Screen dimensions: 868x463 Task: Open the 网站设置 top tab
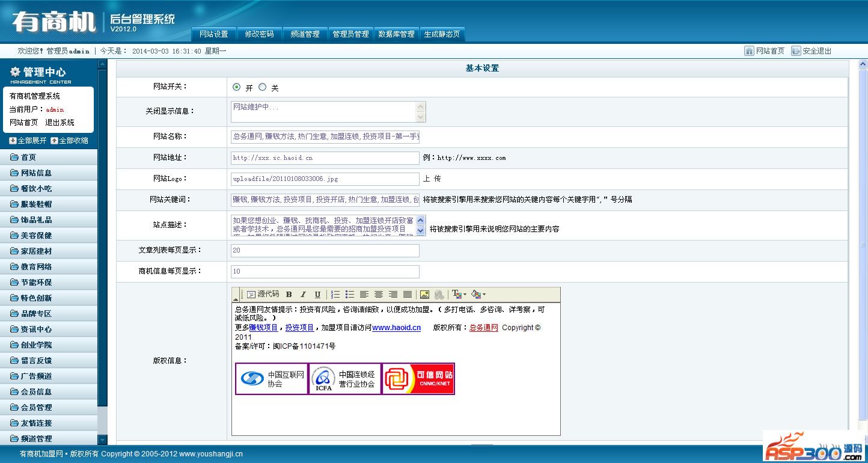[214, 34]
